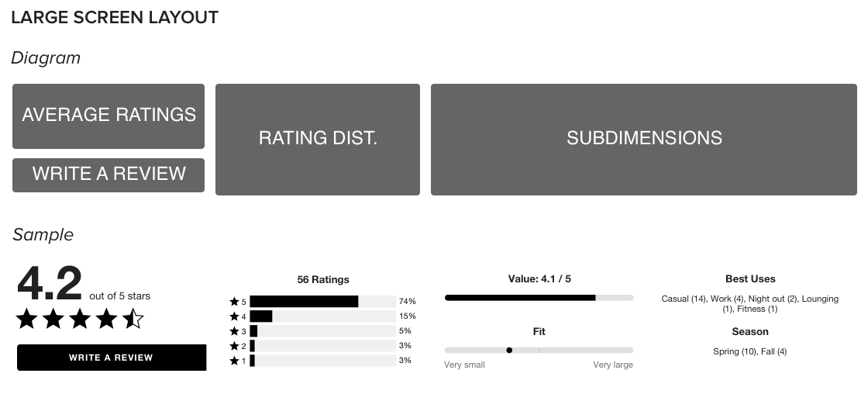Screen dimensions: 868x394
Task: Click the star icon beside 1 rating row
Action: click(x=233, y=361)
